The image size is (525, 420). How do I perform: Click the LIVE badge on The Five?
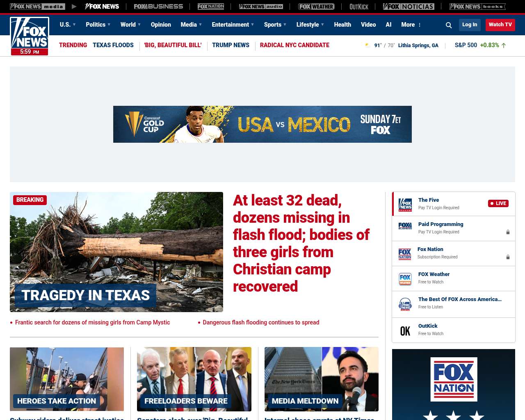tap(498, 203)
